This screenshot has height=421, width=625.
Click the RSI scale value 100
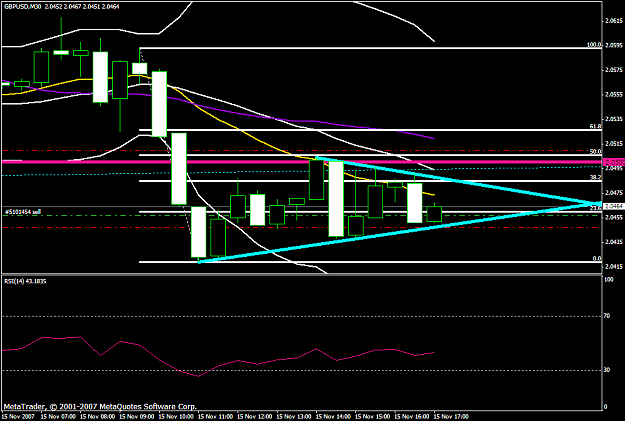608,280
